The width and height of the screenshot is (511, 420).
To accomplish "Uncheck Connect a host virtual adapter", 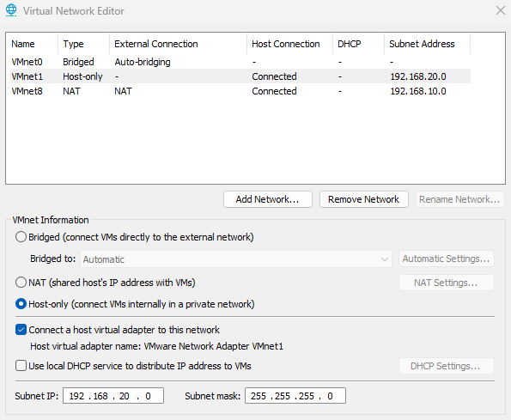I will 21,330.
